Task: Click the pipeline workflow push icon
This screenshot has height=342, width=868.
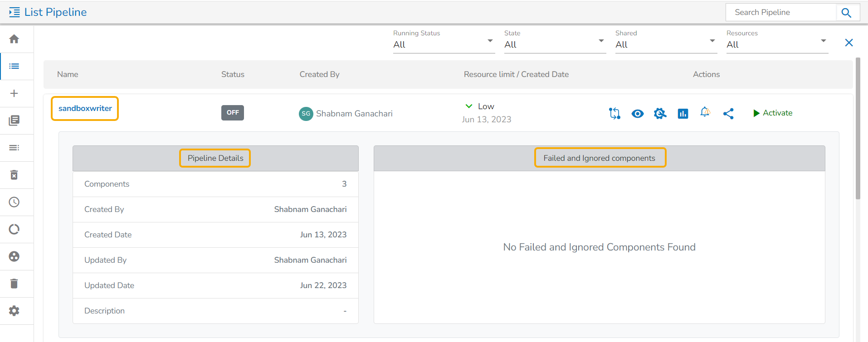Action: coord(614,113)
